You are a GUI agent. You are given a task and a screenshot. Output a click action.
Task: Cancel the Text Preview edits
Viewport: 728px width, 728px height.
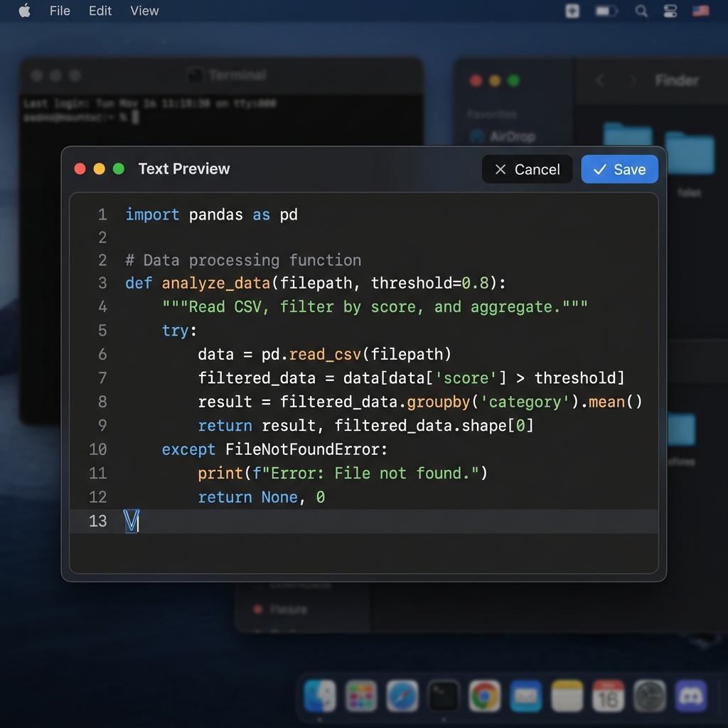coord(527,169)
